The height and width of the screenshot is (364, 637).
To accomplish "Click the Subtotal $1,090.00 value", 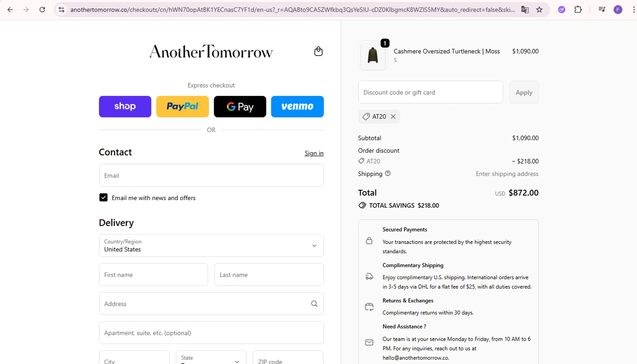I will click(525, 138).
